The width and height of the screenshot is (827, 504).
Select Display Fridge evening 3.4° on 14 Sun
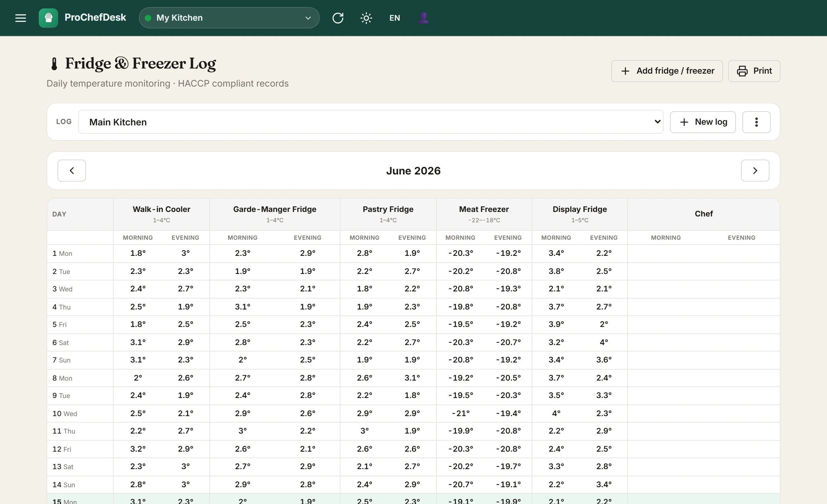[604, 485]
